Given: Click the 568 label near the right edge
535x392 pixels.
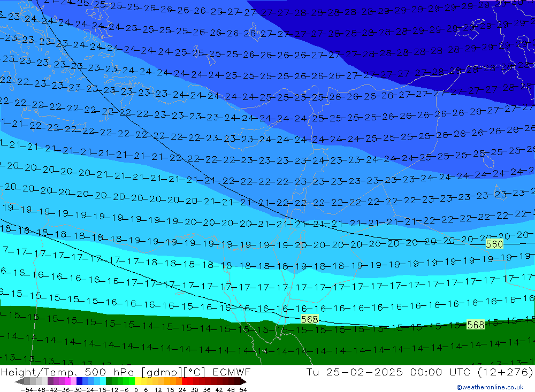Looking at the screenshot, I should pos(475,325).
